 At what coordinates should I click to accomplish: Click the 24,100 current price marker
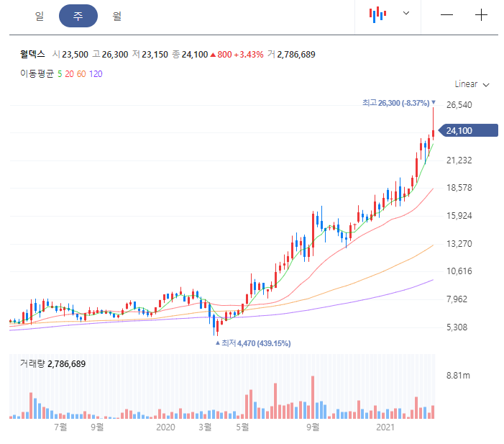point(468,130)
